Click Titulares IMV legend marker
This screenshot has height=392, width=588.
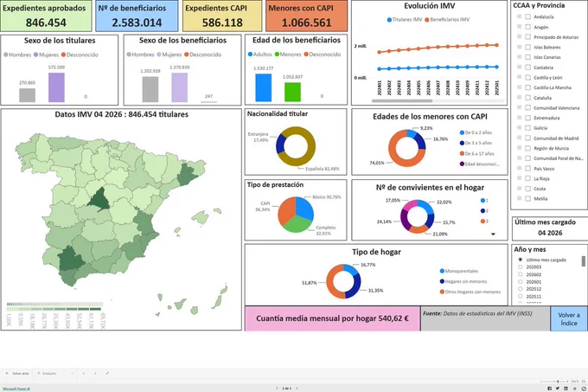click(x=389, y=20)
